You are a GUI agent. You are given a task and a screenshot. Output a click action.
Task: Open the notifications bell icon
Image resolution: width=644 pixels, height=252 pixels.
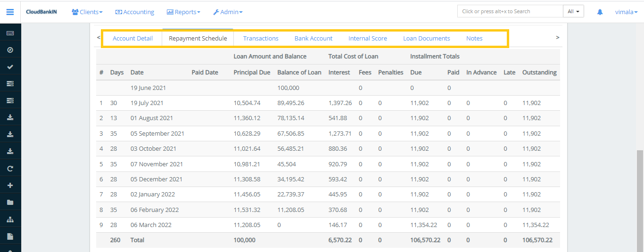pyautogui.click(x=600, y=12)
